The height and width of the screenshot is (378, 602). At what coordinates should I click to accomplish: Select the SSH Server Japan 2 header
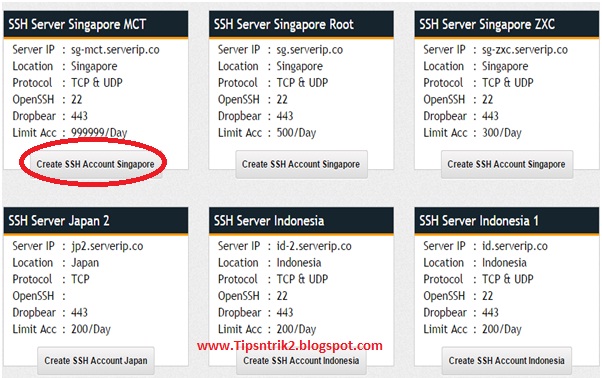coord(96,221)
